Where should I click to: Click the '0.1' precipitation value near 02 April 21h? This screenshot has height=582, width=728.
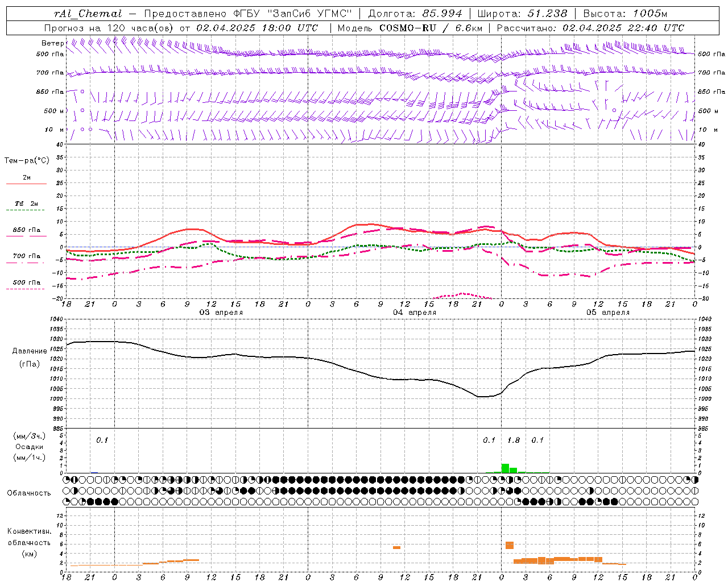(102, 440)
